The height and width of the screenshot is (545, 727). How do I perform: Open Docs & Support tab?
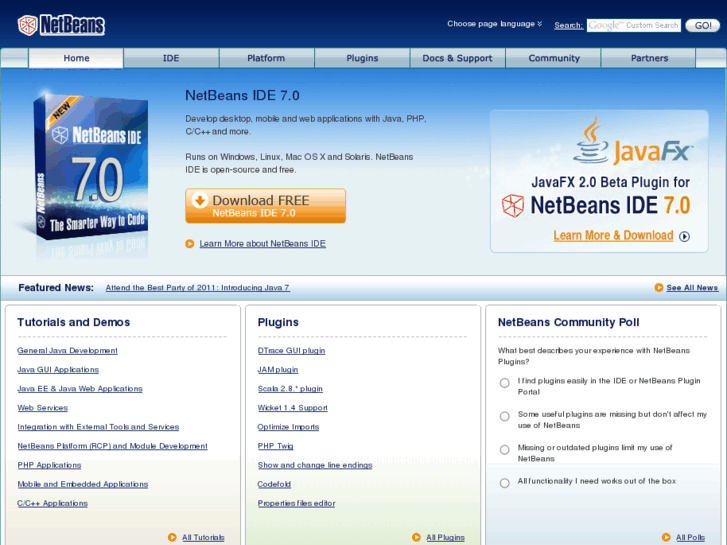pos(457,58)
